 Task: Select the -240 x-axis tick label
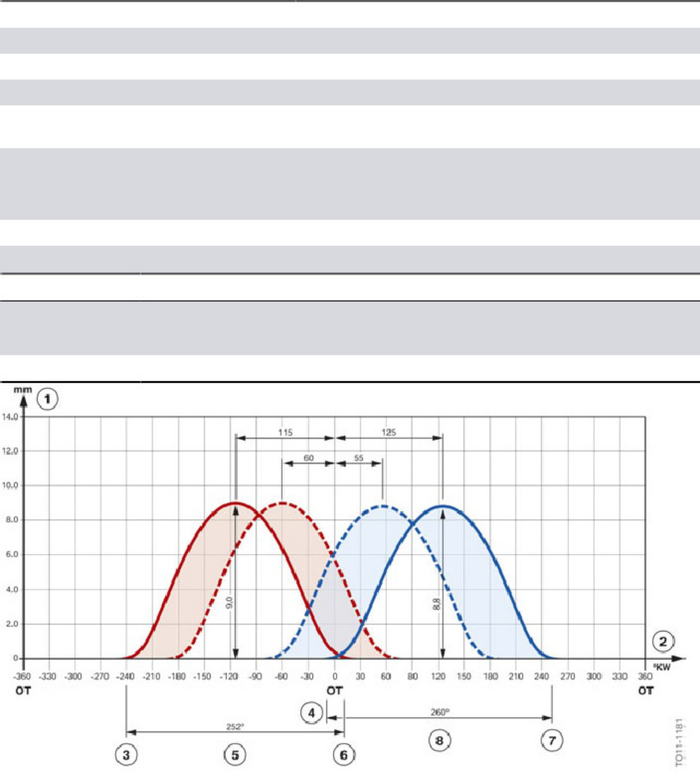(x=126, y=677)
